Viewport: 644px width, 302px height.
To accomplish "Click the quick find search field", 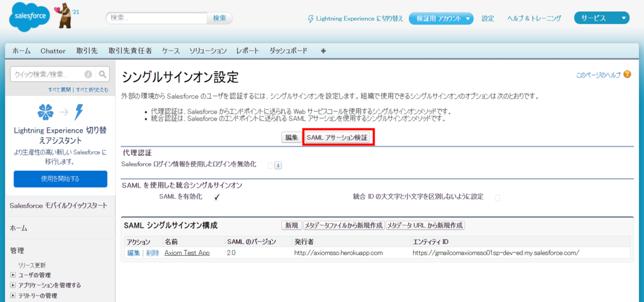I will (x=54, y=74).
